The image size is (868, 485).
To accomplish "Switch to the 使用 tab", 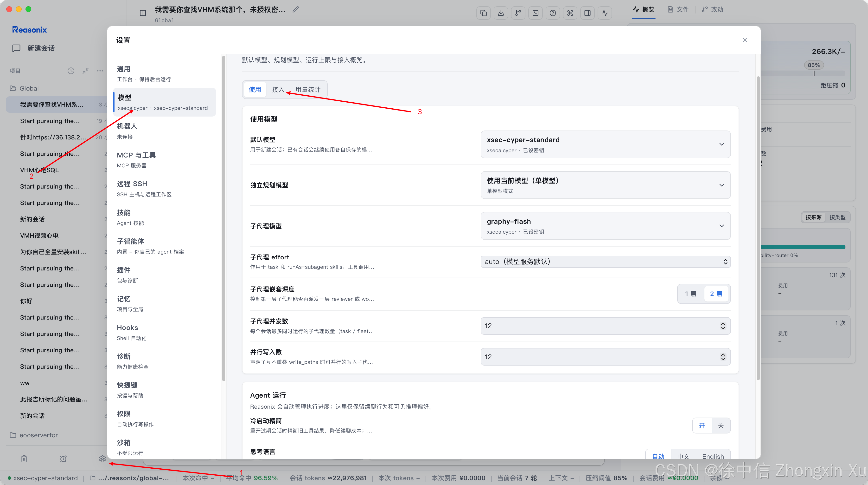I will [x=255, y=90].
